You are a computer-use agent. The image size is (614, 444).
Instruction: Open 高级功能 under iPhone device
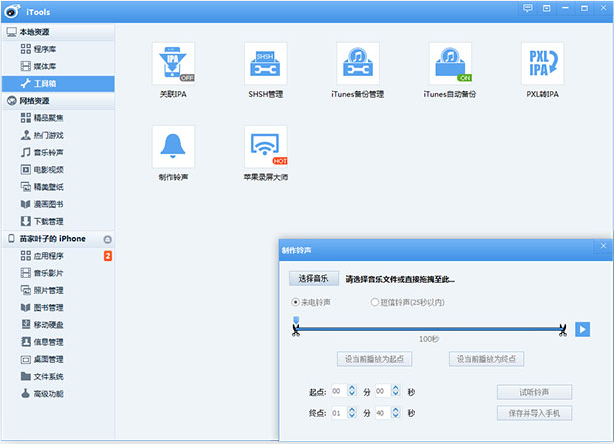58,393
